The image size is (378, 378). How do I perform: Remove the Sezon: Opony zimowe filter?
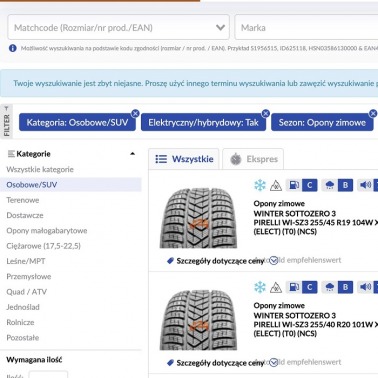[373, 114]
